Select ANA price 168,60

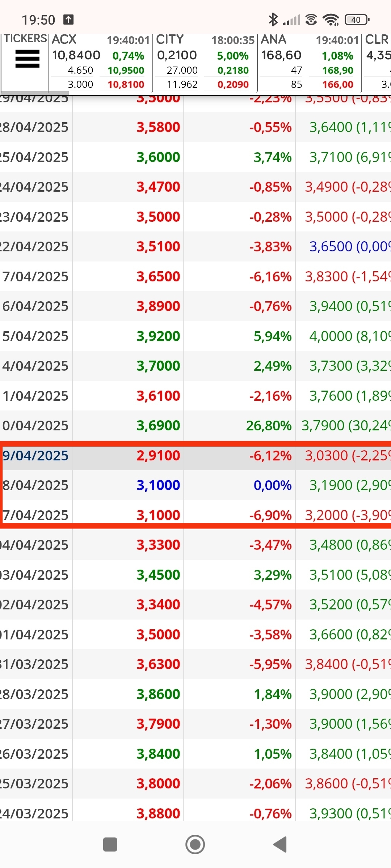point(281,55)
